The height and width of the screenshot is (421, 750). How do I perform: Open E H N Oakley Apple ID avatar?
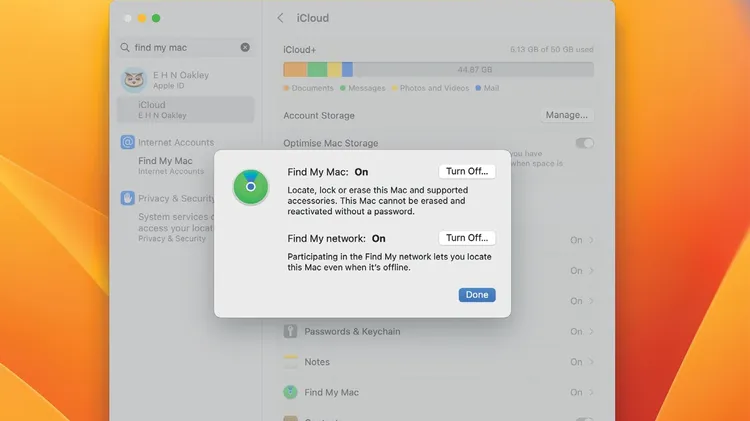click(x=134, y=80)
